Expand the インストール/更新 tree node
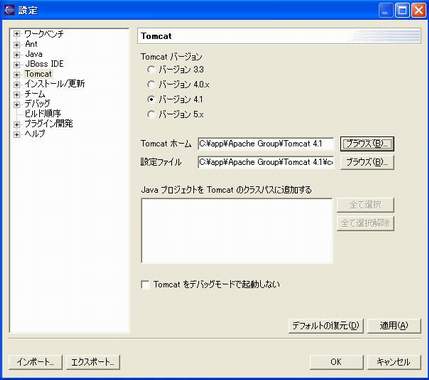429x380 pixels. coord(17,84)
